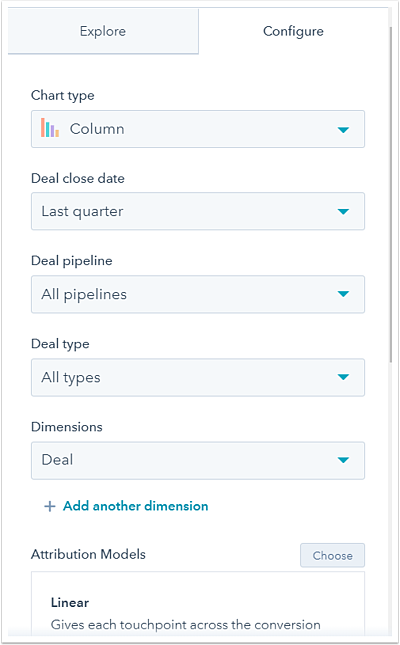Click the Choose attribution models button
The height and width of the screenshot is (645, 400).
333,555
